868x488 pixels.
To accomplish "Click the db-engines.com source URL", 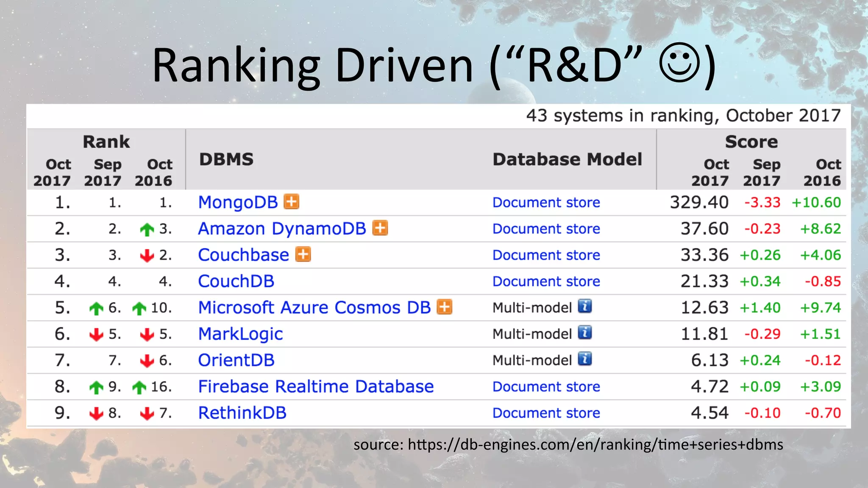I will click(x=595, y=444).
